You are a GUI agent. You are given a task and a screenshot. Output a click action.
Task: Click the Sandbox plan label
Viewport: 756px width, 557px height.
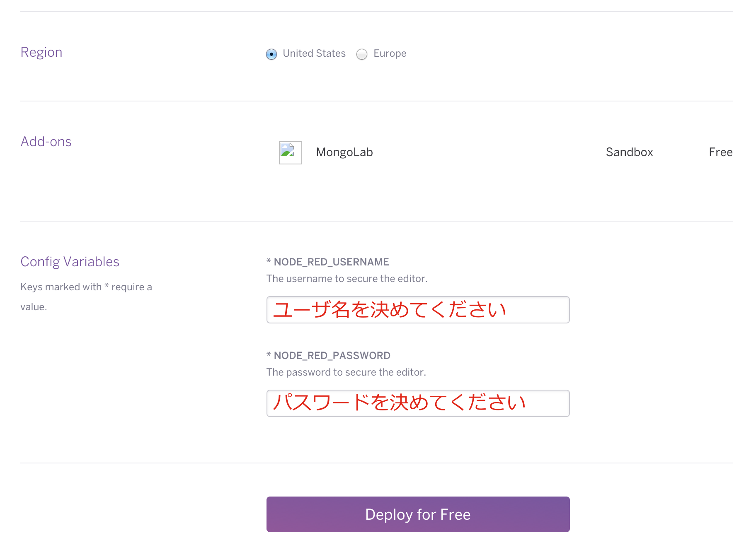pos(629,152)
